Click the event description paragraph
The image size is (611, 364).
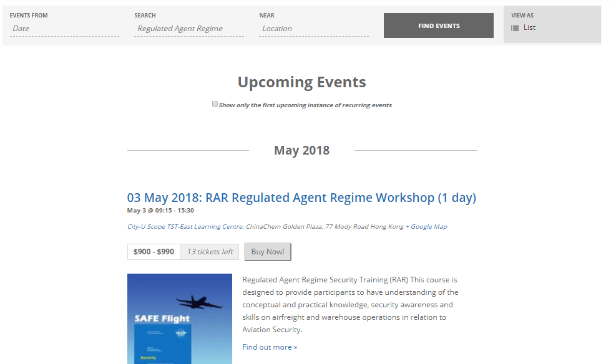point(350,305)
